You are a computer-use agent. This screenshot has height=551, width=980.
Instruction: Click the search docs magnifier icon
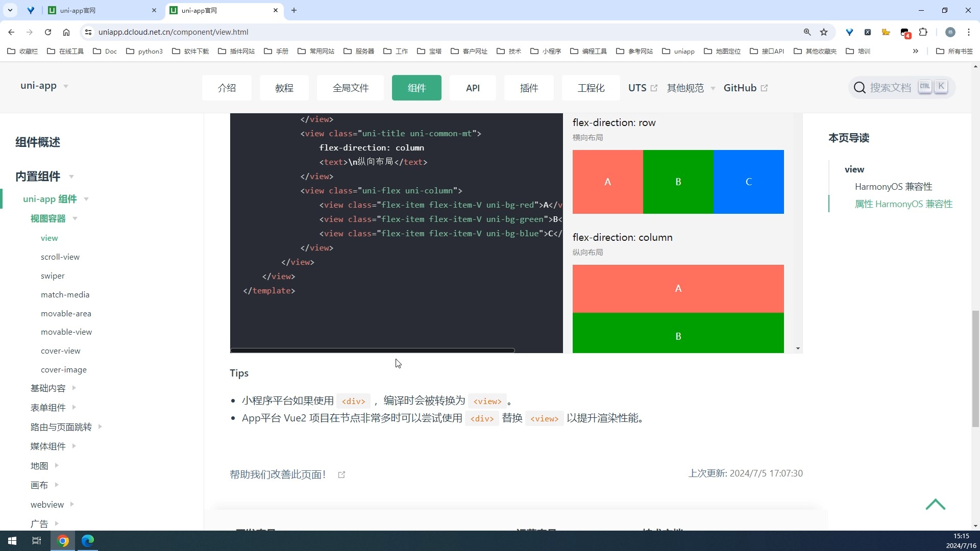860,88
